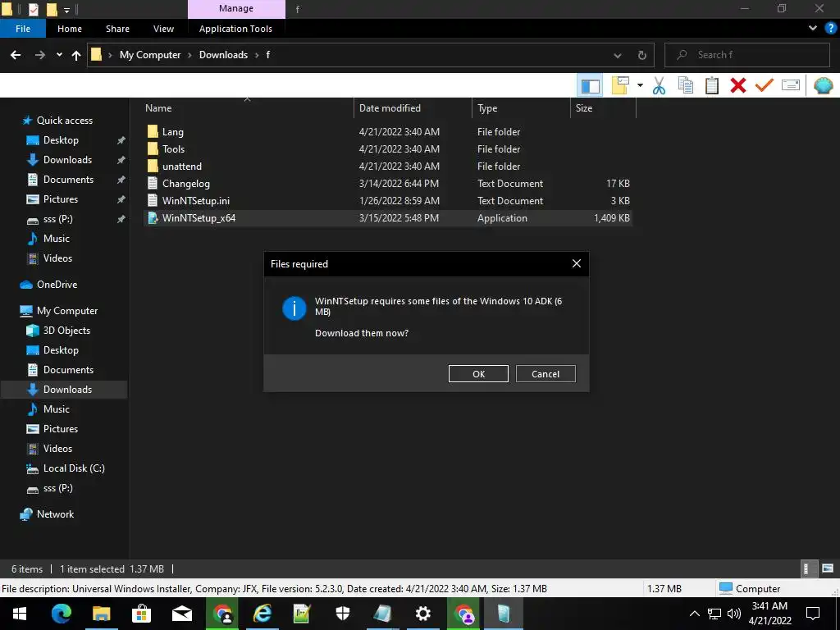The width and height of the screenshot is (840, 630).
Task: Go back with the back arrow
Action: (16, 55)
